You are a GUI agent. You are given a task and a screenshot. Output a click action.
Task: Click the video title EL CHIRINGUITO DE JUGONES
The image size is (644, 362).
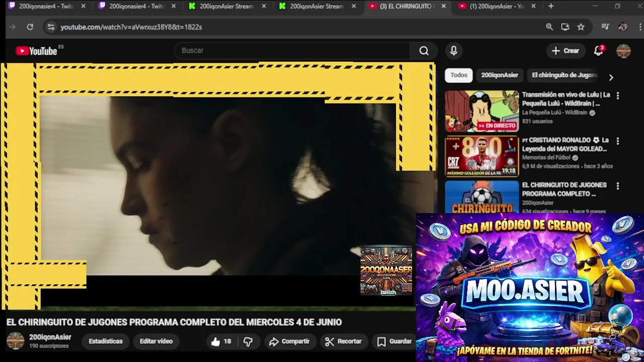pyautogui.click(x=174, y=322)
